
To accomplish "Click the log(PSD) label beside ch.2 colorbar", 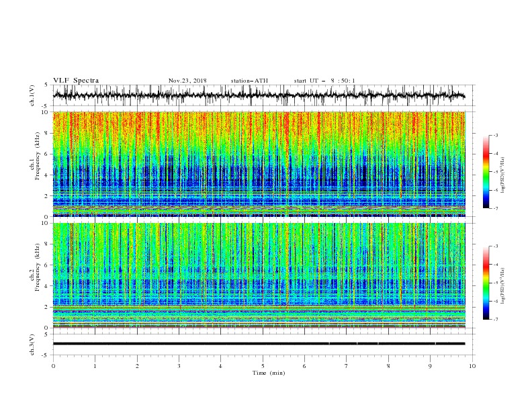I will coord(503,286).
